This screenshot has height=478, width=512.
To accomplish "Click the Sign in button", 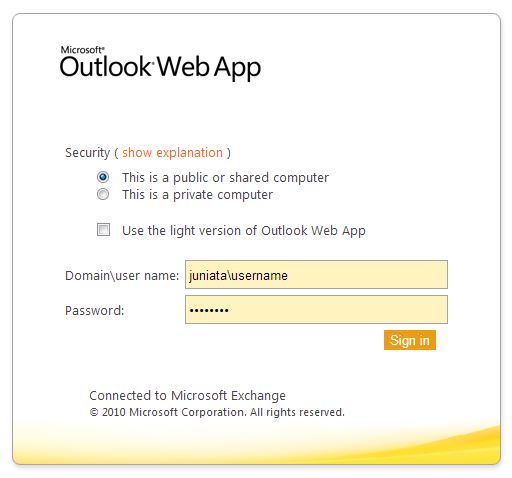I will tap(410, 340).
